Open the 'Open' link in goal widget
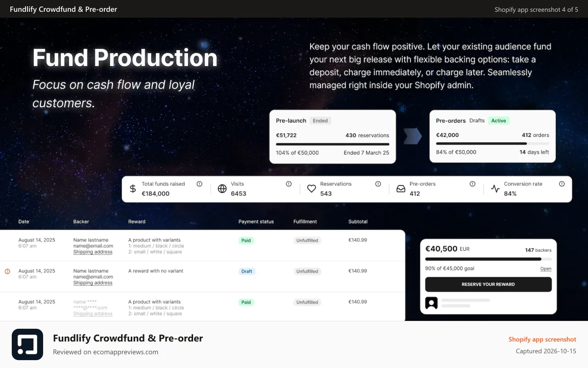 click(x=546, y=269)
